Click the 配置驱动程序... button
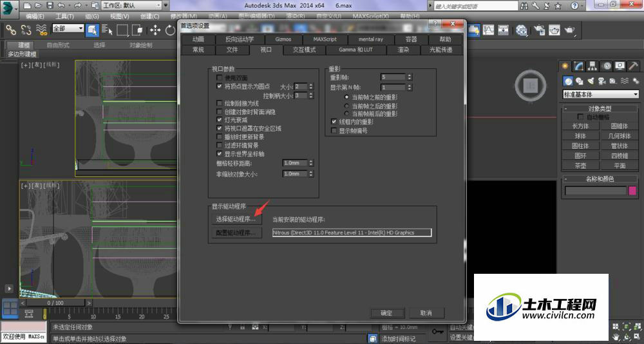 [x=236, y=233]
